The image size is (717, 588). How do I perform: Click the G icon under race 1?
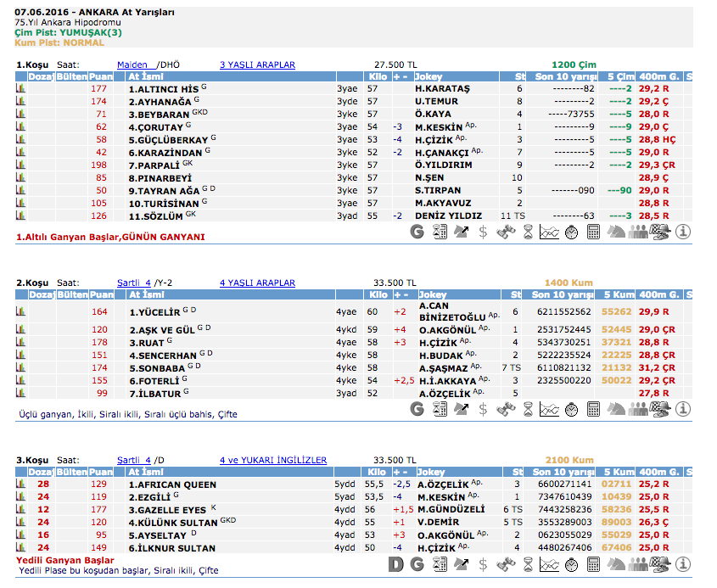click(x=417, y=232)
